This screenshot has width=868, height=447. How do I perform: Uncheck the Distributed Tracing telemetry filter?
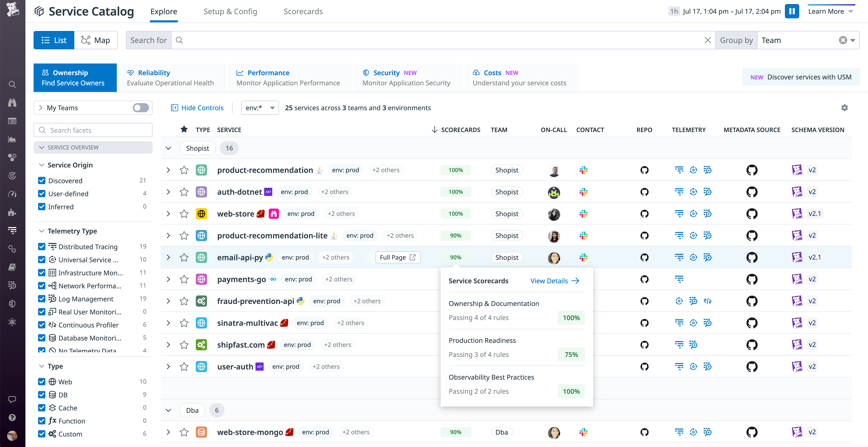[41, 246]
